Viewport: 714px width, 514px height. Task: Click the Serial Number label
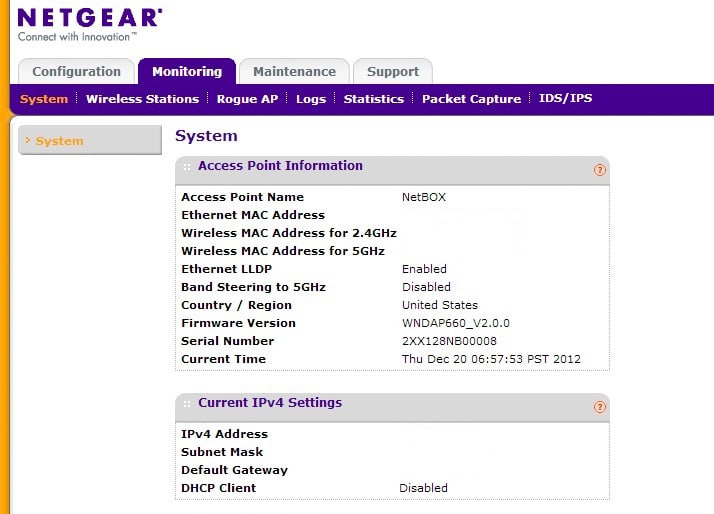(228, 341)
